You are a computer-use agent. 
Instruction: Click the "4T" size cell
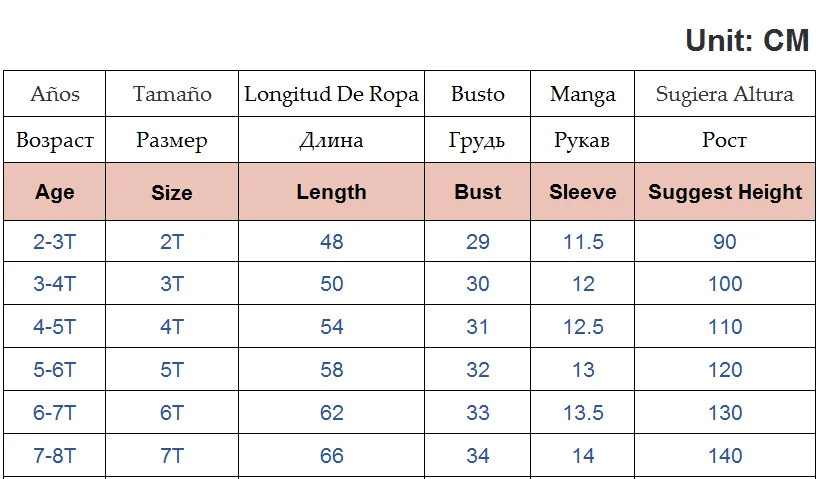click(172, 327)
